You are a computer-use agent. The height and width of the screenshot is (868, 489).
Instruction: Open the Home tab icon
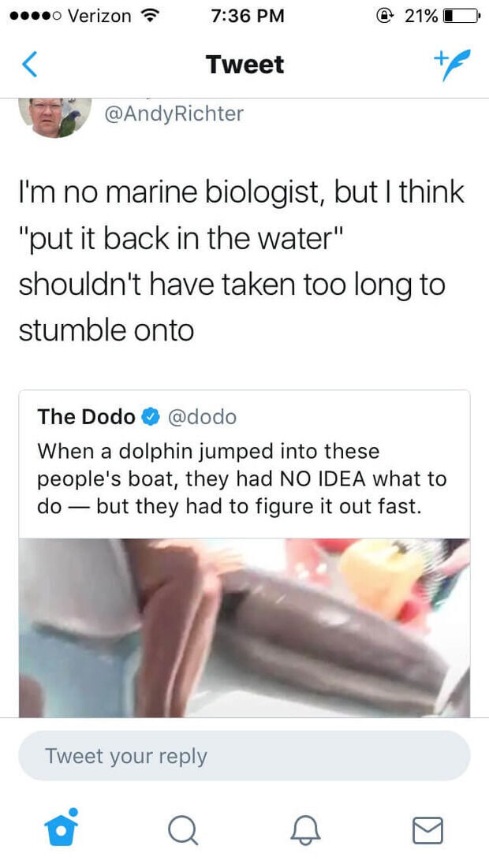tap(61, 827)
